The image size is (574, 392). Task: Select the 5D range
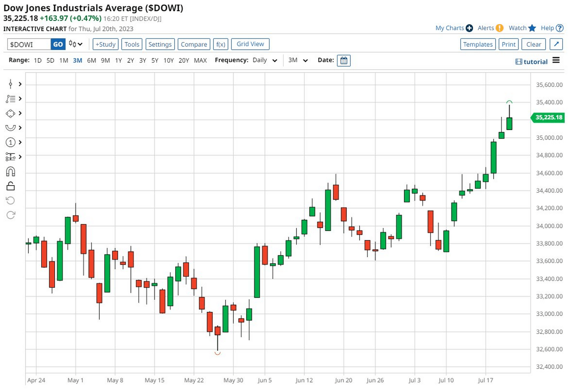pyautogui.click(x=50, y=60)
